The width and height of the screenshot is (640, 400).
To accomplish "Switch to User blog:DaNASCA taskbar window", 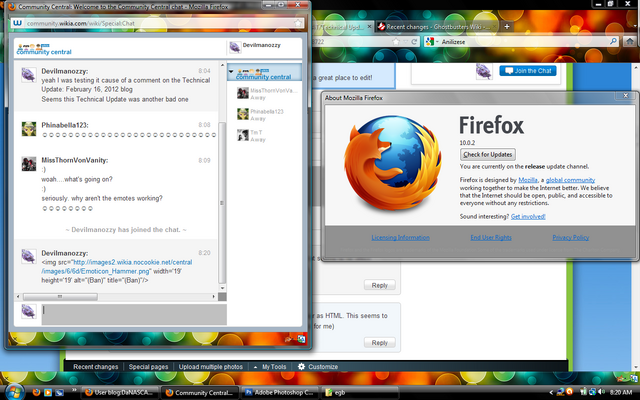I will click(119, 393).
